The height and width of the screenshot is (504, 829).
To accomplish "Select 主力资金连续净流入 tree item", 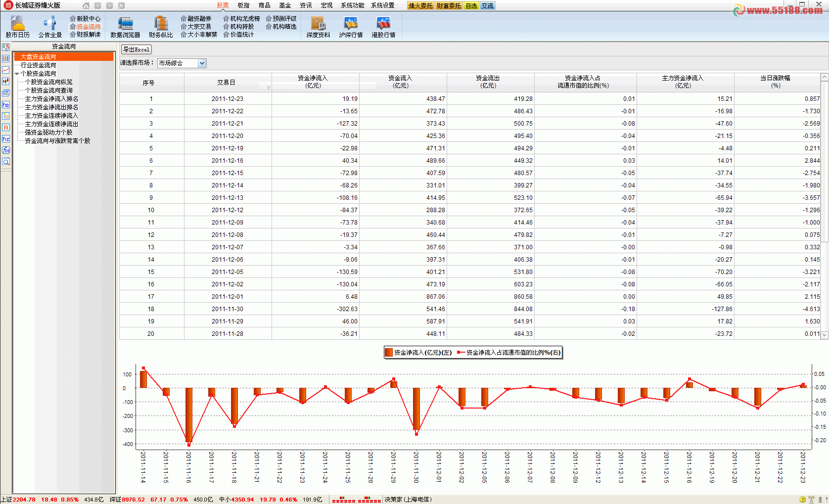I will 52,116.
